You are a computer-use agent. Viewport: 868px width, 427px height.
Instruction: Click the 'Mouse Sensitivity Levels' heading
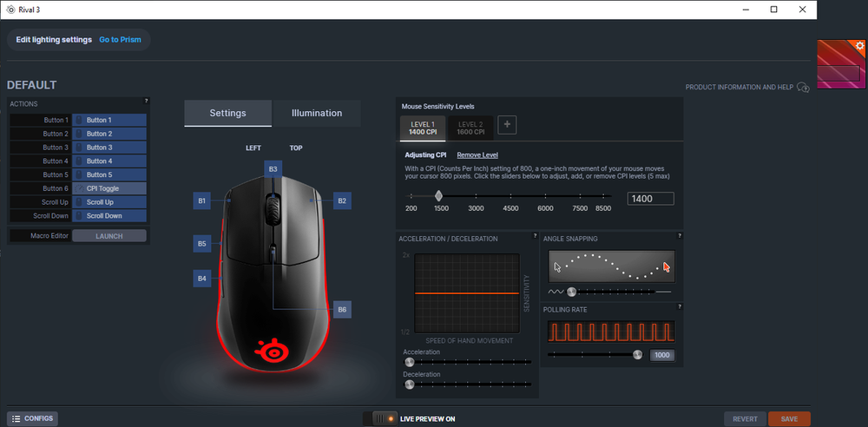coord(437,107)
